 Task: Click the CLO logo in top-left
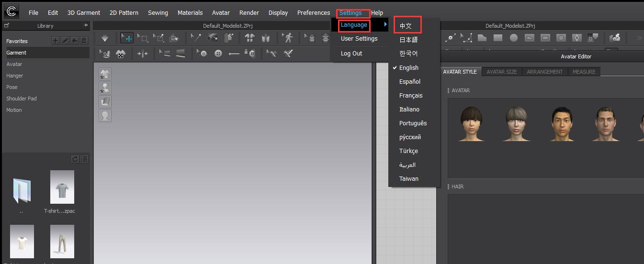pos(11,11)
